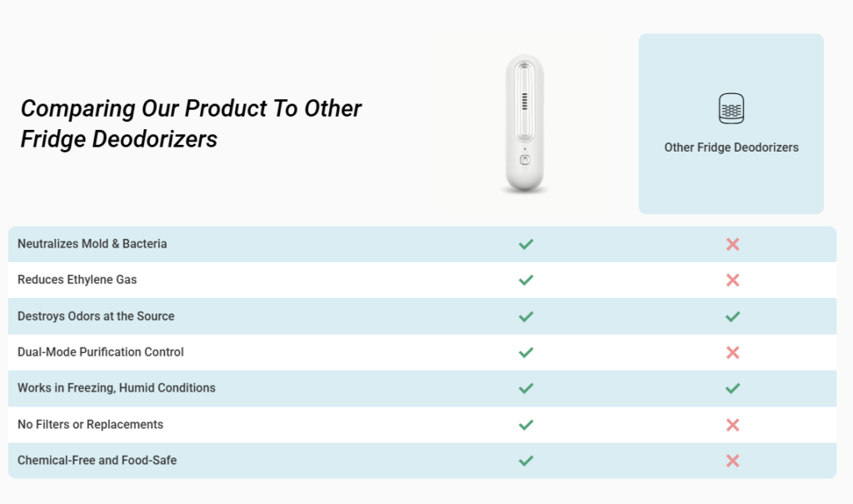Click the Destroys Odors at the Source text

pos(96,317)
